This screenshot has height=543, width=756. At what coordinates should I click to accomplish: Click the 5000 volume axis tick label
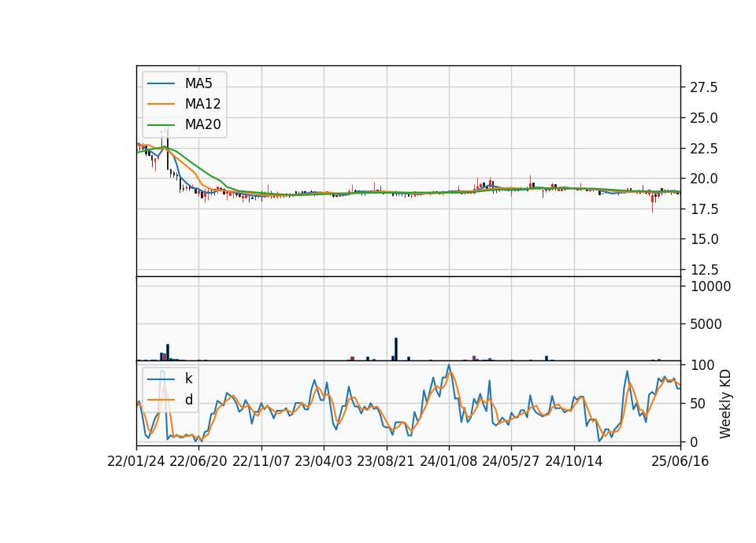pyautogui.click(x=706, y=324)
